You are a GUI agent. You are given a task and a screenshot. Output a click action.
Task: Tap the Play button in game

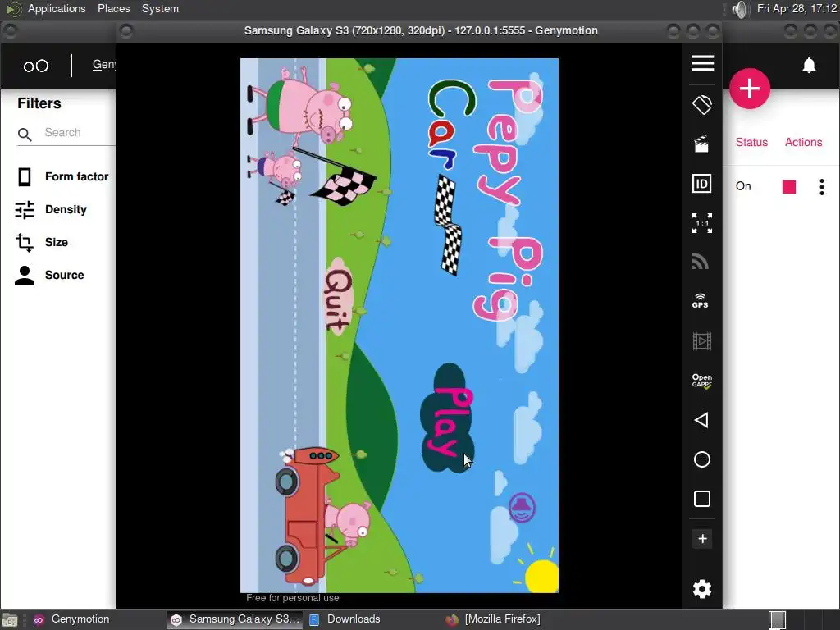449,418
